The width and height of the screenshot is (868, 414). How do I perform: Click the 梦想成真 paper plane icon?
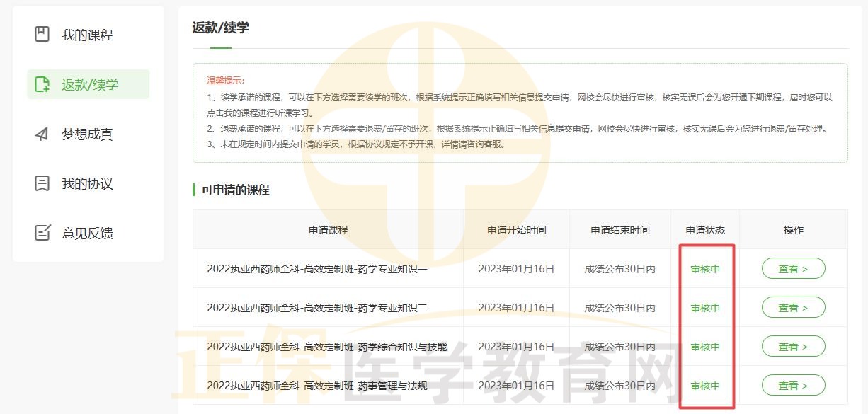coord(42,134)
